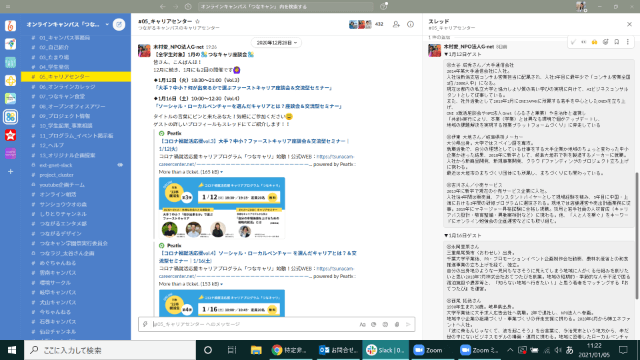Click the Windows taskbar search box
Viewport: 640px width, 360px height.
pos(110,350)
